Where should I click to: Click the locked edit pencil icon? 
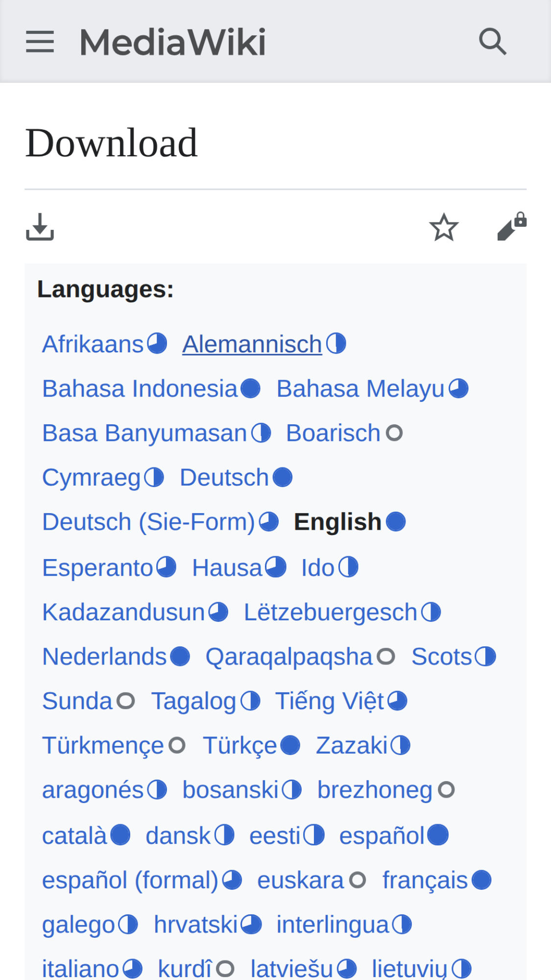512,227
